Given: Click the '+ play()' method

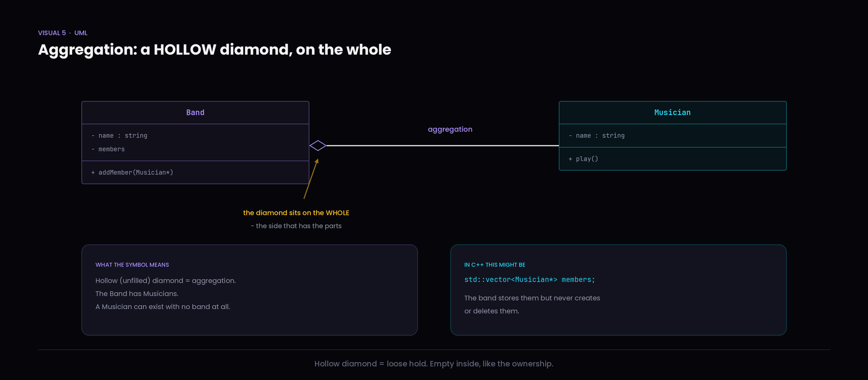Looking at the screenshot, I should (583, 159).
